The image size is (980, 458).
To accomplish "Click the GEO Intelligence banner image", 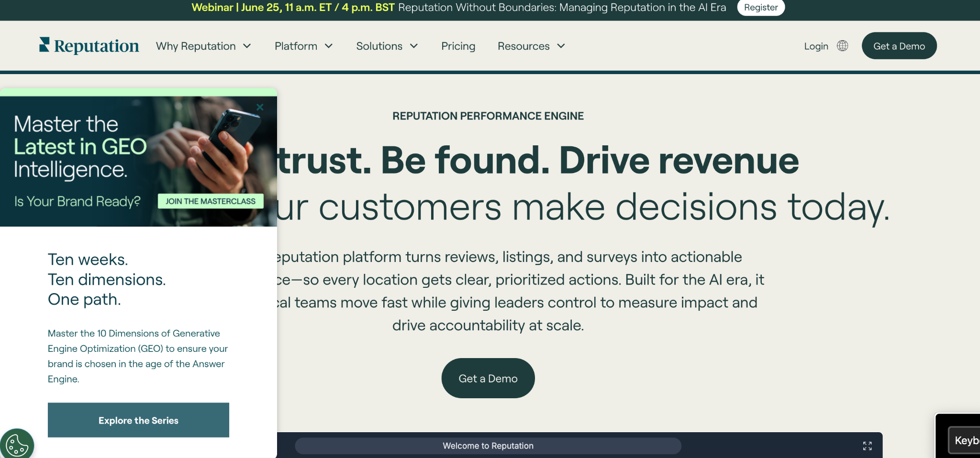I will click(x=138, y=161).
